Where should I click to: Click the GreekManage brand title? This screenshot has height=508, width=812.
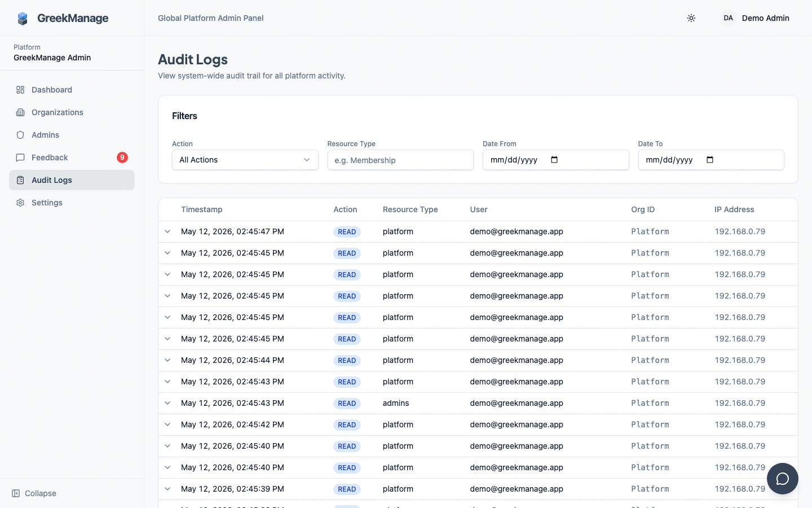point(73,18)
